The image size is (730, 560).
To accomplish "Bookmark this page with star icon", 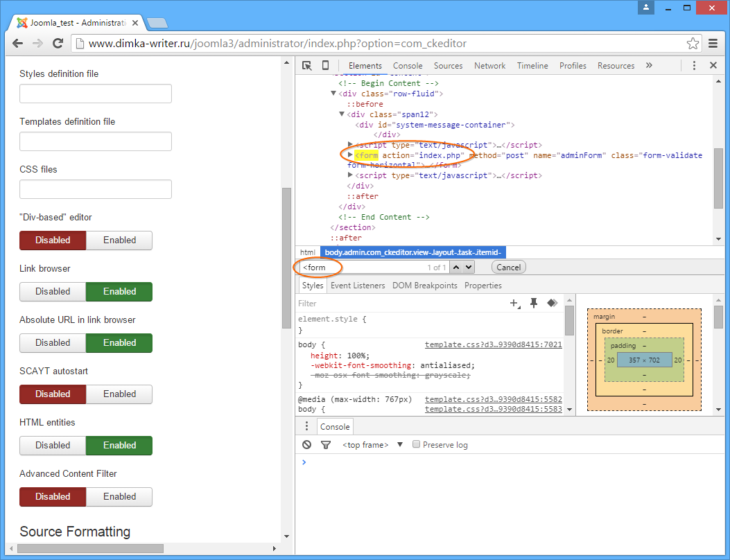I will tap(693, 43).
